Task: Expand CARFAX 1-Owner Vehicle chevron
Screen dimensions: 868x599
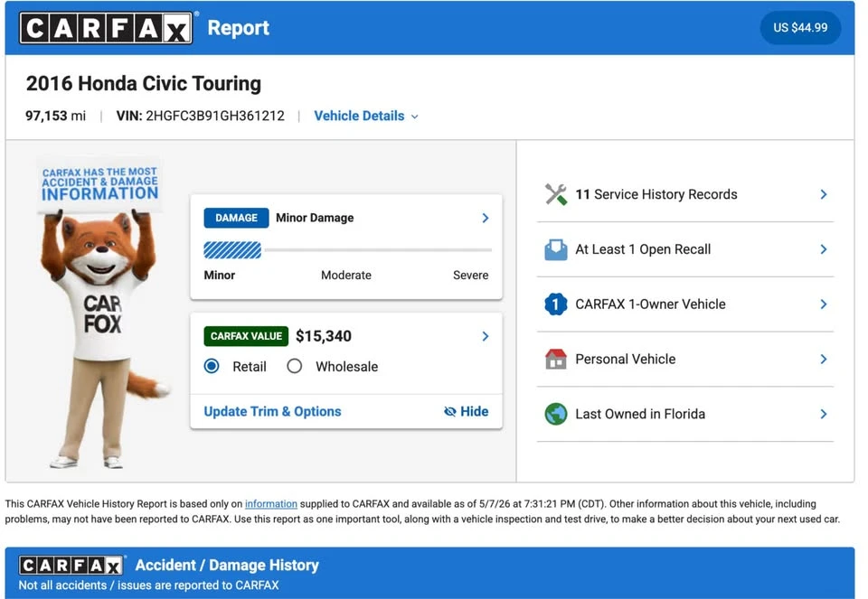Action: click(824, 304)
